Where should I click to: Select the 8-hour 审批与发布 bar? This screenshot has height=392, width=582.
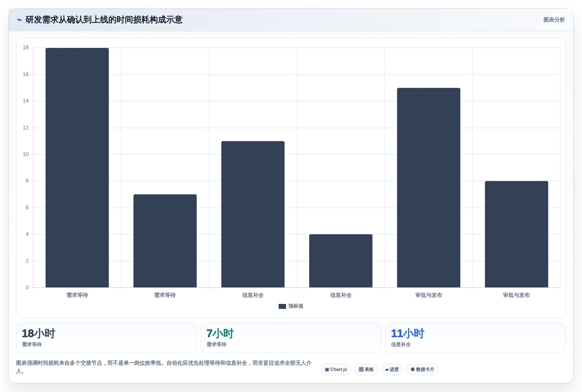[517, 234]
